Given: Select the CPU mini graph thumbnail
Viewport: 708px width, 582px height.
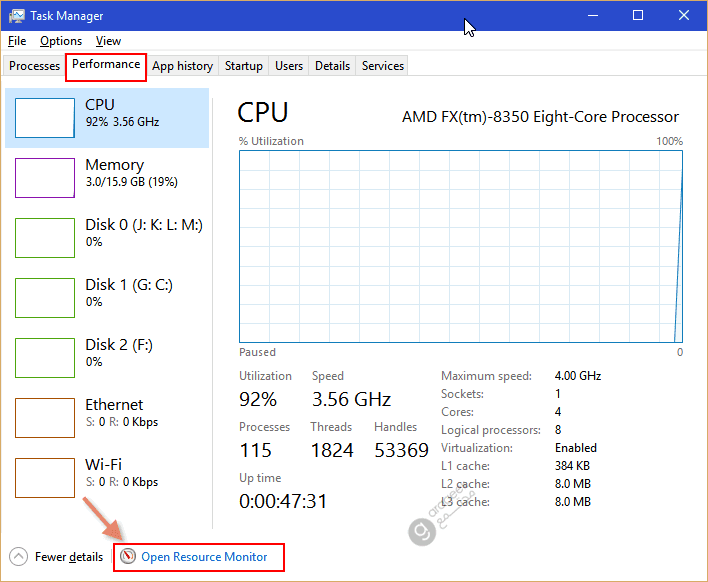Looking at the screenshot, I should click(45, 118).
